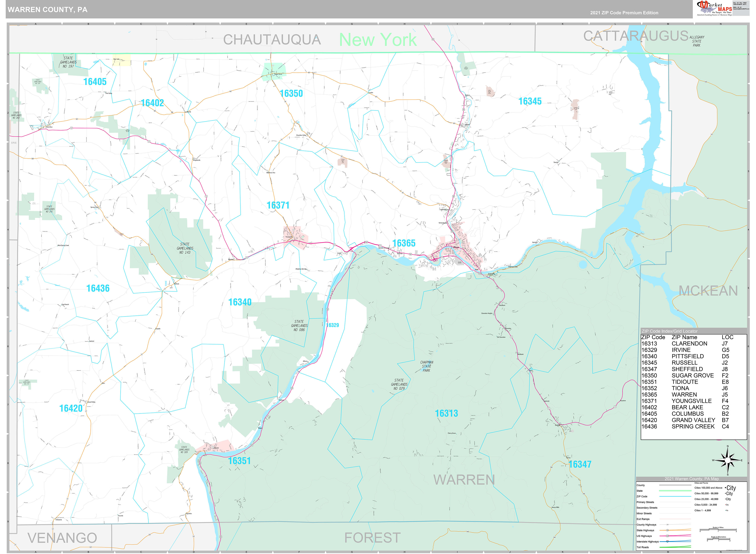Click the County Highways marker symbol
This screenshot has width=756, height=554.
coord(667,525)
